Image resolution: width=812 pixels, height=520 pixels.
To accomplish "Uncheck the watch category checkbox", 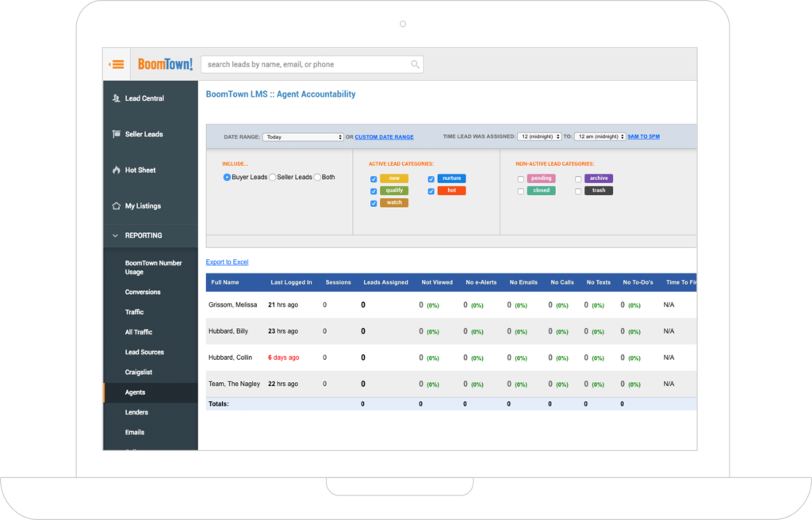I will click(x=373, y=204).
